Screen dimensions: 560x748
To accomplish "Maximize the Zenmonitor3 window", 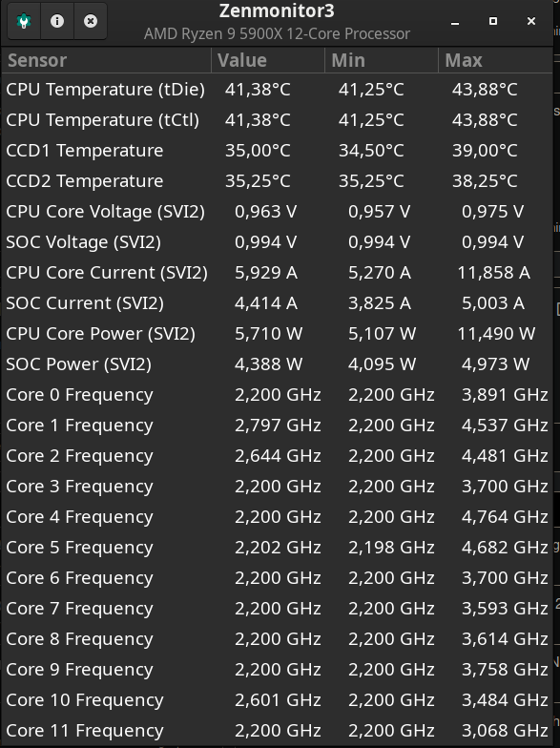I will (493, 21).
